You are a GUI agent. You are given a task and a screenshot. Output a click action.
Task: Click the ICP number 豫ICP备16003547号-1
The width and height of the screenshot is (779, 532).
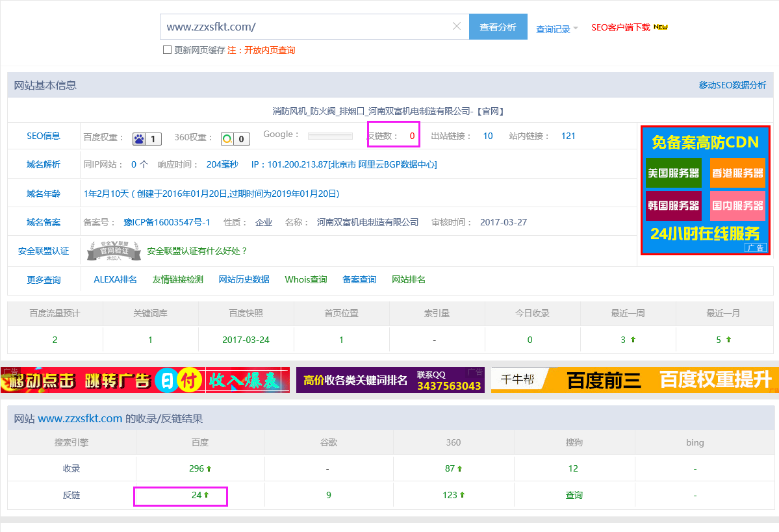pyautogui.click(x=167, y=222)
